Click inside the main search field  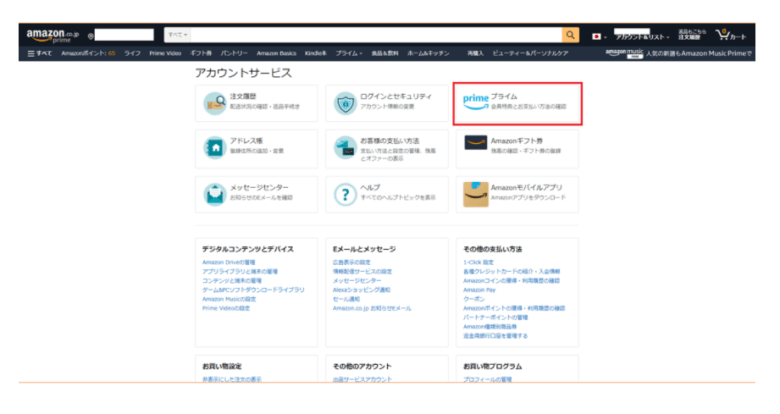point(376,35)
